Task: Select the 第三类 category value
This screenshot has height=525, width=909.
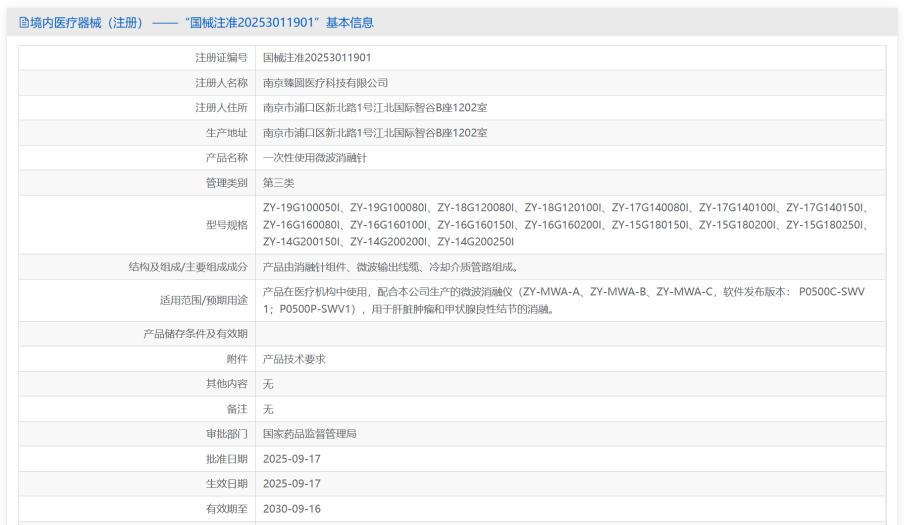Action: tap(278, 183)
